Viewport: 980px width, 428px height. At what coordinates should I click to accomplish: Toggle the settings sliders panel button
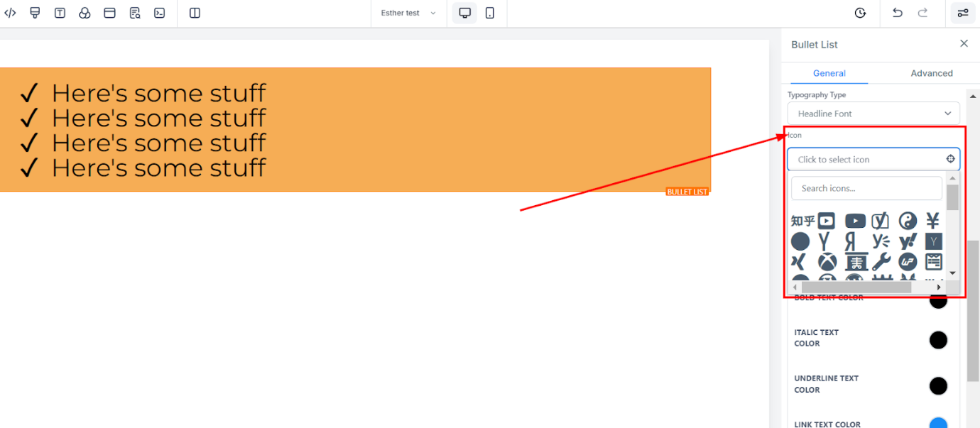[x=963, y=13]
